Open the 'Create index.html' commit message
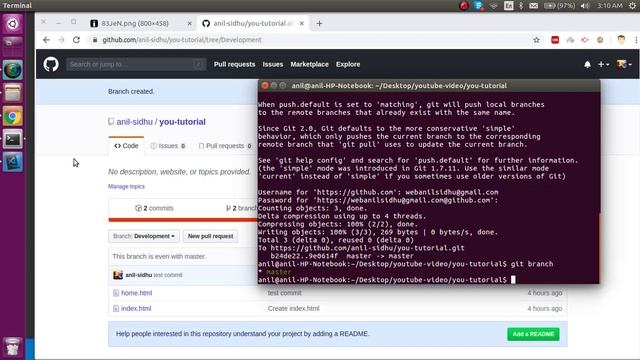 [x=293, y=309]
